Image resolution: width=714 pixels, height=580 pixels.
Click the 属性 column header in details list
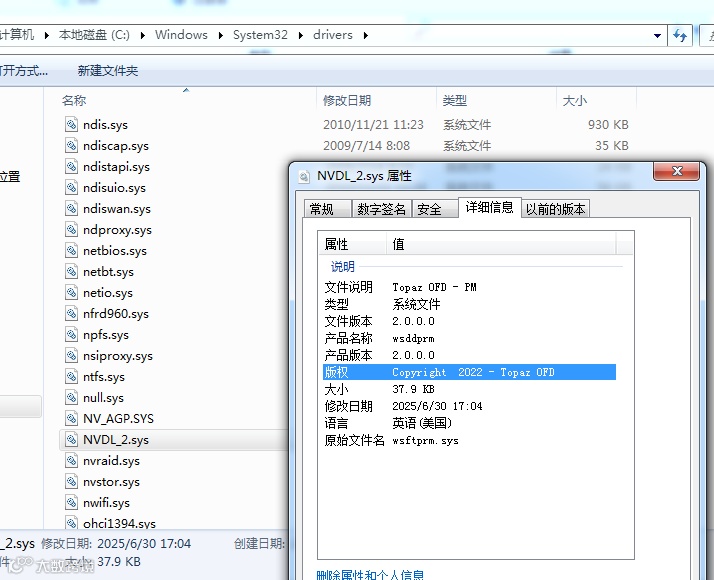click(352, 244)
